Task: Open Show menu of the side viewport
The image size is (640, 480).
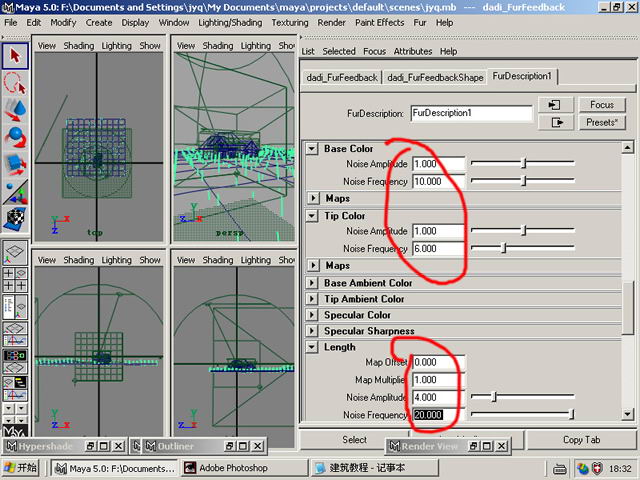Action: point(287,260)
